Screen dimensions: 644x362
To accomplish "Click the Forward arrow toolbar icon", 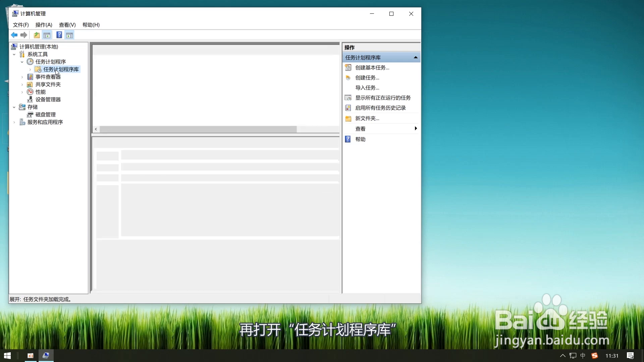I will [23, 35].
